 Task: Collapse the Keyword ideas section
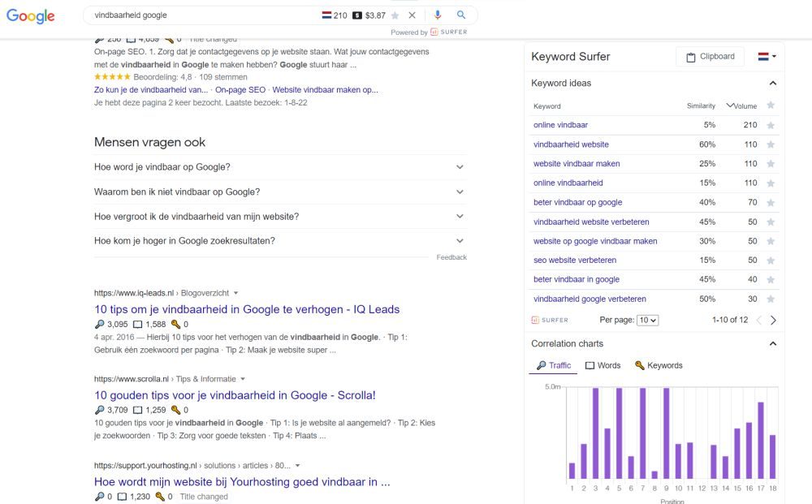(x=773, y=83)
